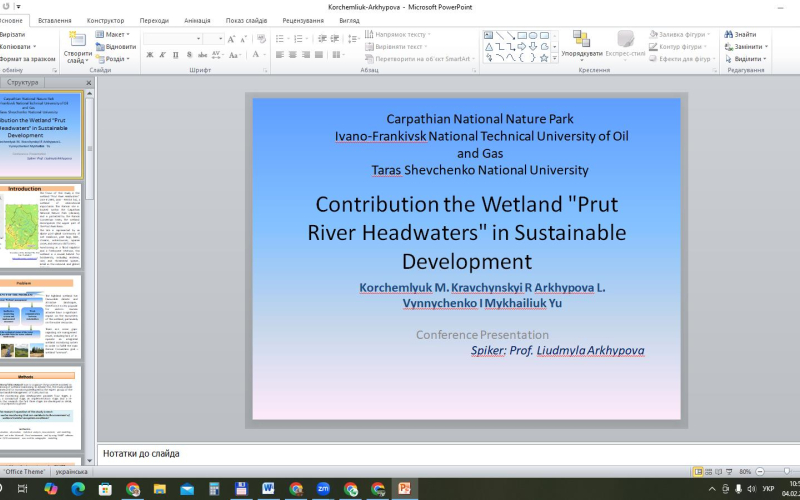This screenshot has width=800, height=500.
Task: Click the clear formatting icon
Action: coord(261,39)
